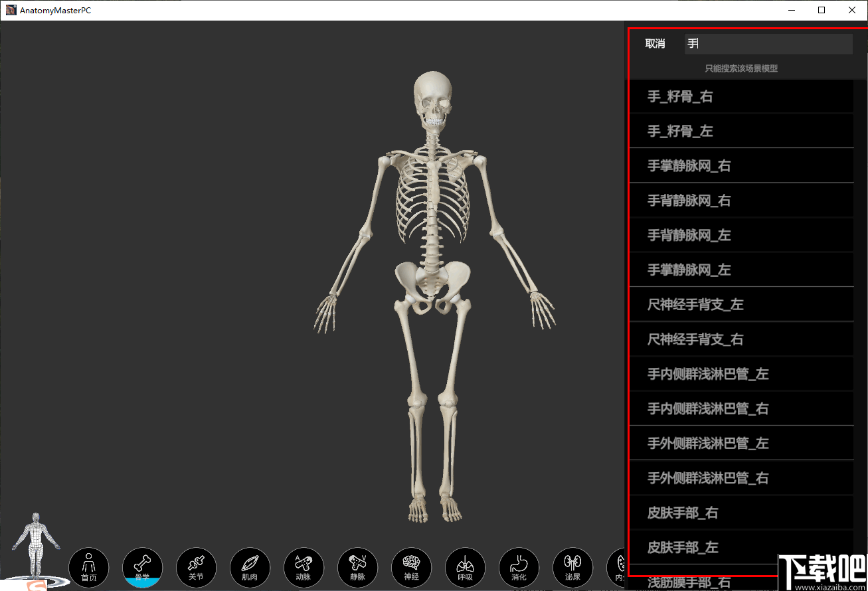Select the 神经 nerves module icon
The width and height of the screenshot is (868, 591).
tap(411, 567)
